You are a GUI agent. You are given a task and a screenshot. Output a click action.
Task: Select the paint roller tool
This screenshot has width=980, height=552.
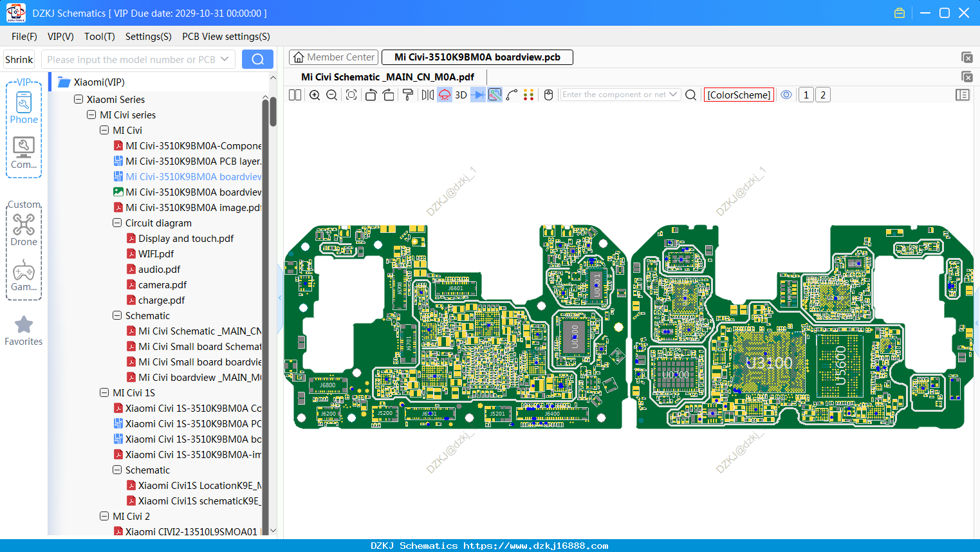click(x=407, y=95)
